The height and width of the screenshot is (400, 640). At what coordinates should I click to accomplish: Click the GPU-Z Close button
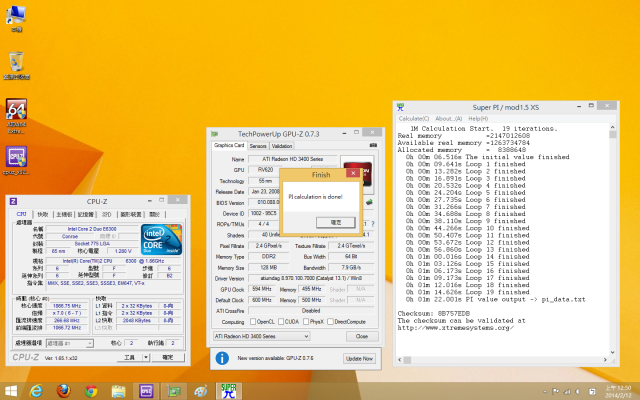[362, 336]
